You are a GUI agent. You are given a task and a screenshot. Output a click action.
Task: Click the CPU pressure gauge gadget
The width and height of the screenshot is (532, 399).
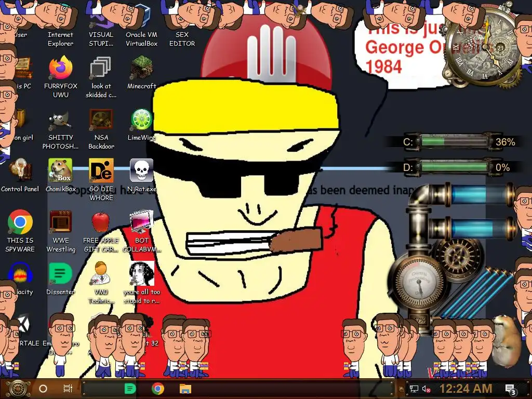click(x=419, y=282)
